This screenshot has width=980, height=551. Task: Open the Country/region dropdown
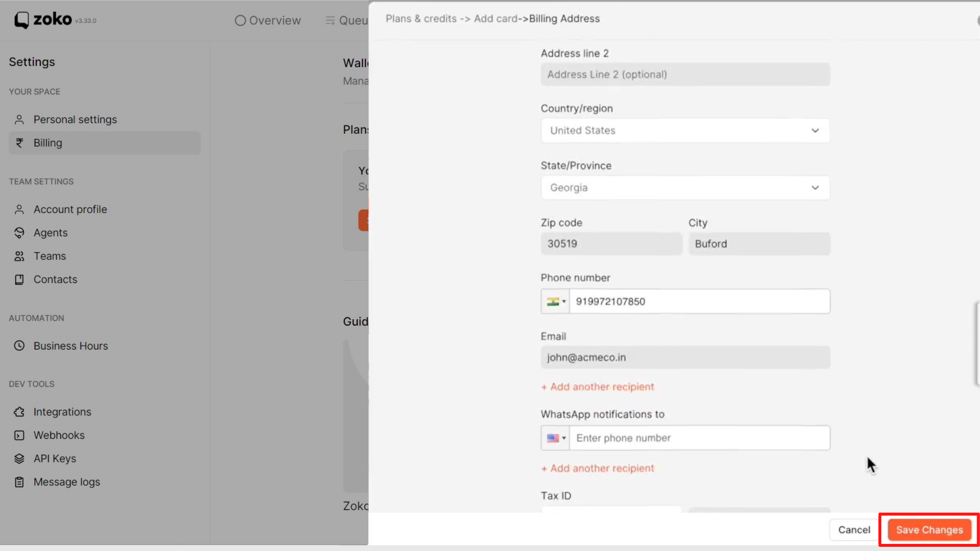coord(685,130)
